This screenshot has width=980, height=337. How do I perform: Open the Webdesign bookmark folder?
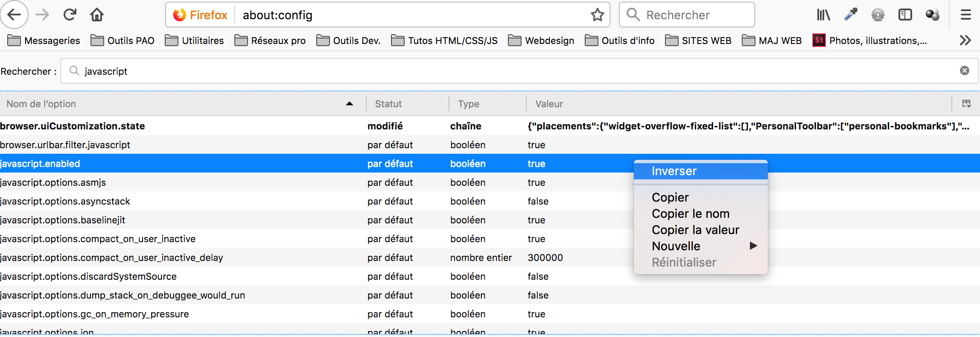point(541,41)
